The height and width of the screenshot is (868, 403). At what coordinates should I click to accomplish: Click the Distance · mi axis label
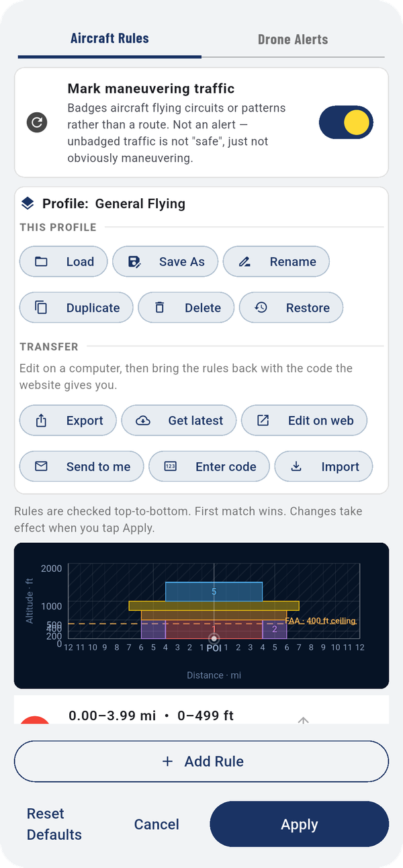click(214, 675)
